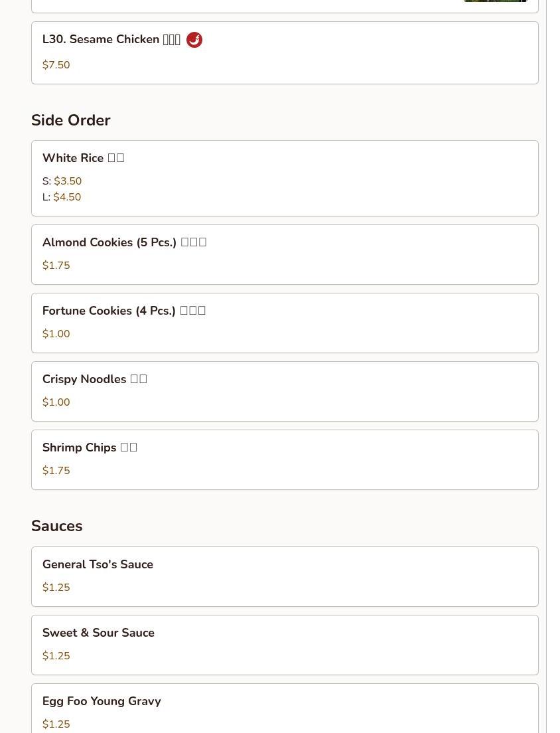Click the spicy chili icon beside Sesame Chicken
The height and width of the screenshot is (733, 560).
coord(194,40)
